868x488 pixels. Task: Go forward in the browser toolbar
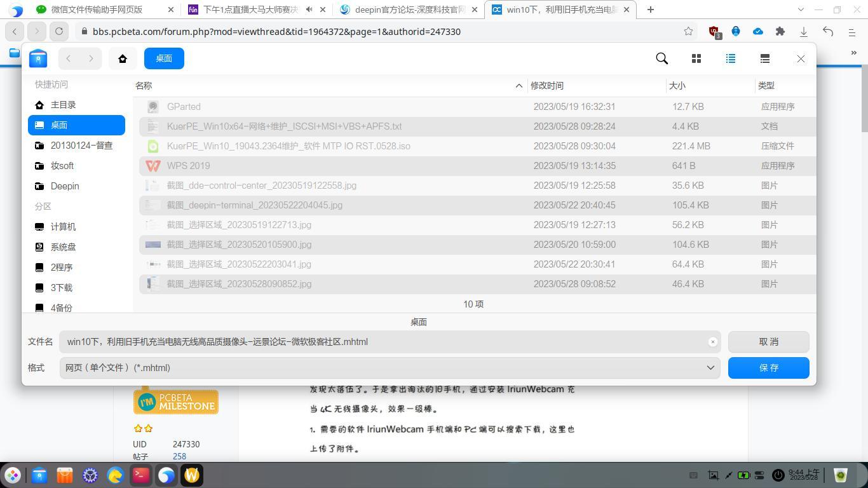coord(37,31)
